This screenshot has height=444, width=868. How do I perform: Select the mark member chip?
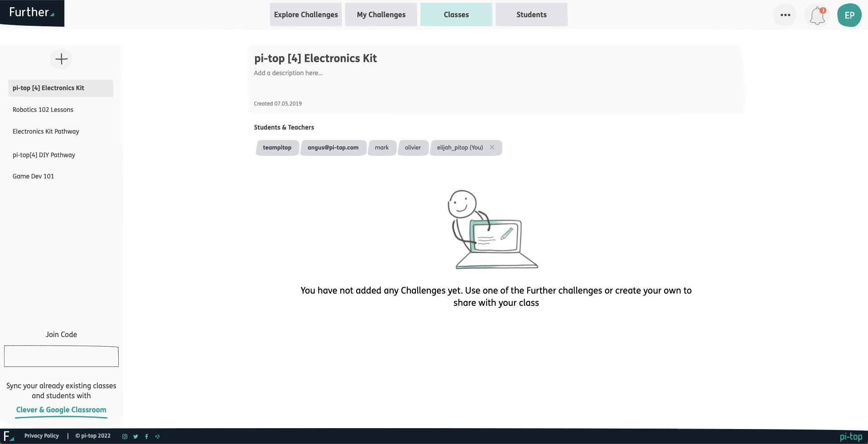coord(382,148)
